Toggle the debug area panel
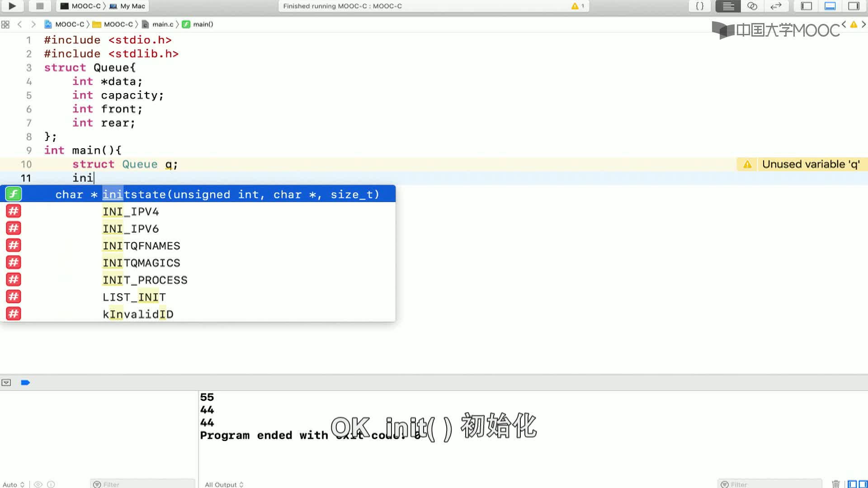This screenshot has width=868, height=488. (x=830, y=6)
